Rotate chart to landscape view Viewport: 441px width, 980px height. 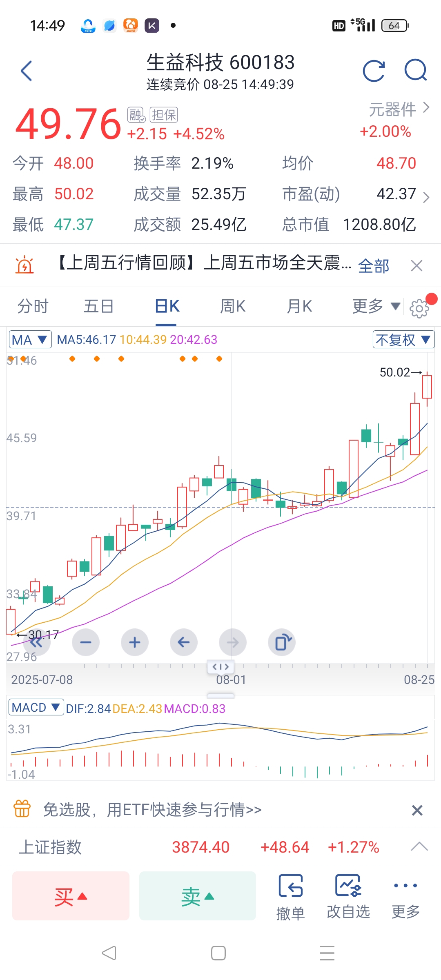(282, 642)
